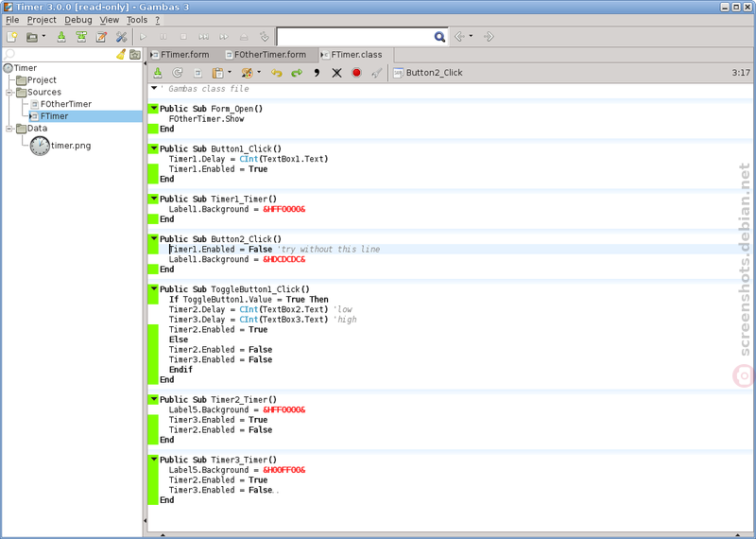The image size is (756, 539).
Task: Select timer.png in the Data folder
Action: tap(60, 146)
